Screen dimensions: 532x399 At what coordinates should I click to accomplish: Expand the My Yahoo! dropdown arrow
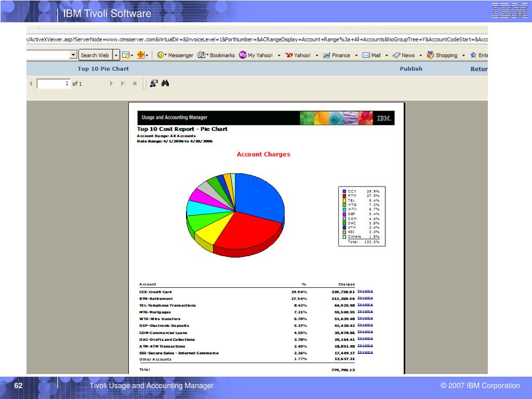(279, 55)
